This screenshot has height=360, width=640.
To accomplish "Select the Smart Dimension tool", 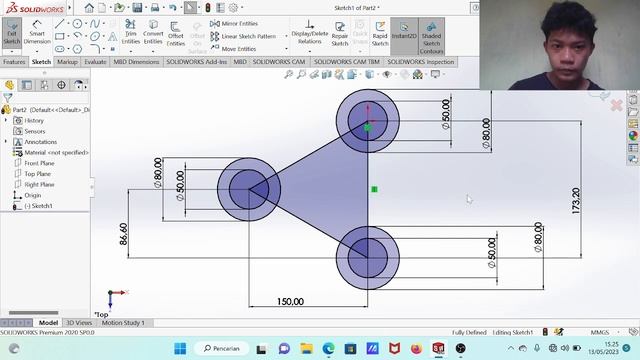I will [x=37, y=33].
